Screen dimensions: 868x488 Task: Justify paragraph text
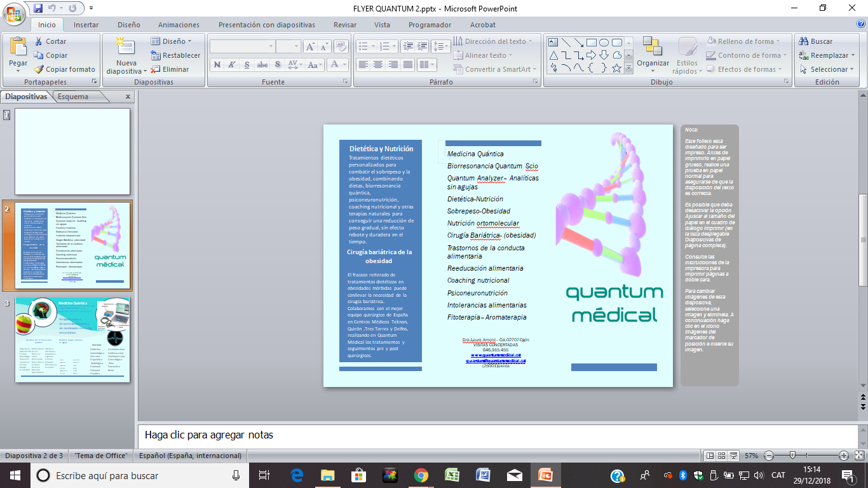(408, 65)
